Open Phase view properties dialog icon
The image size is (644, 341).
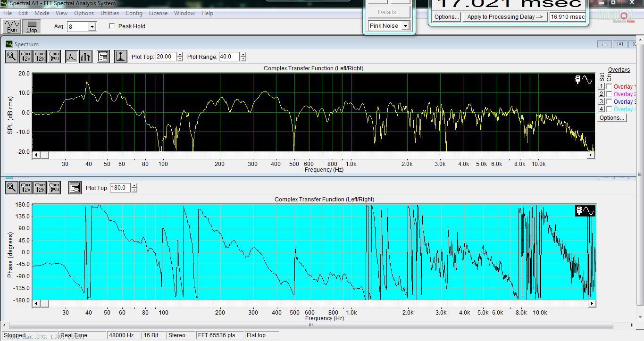click(x=75, y=188)
